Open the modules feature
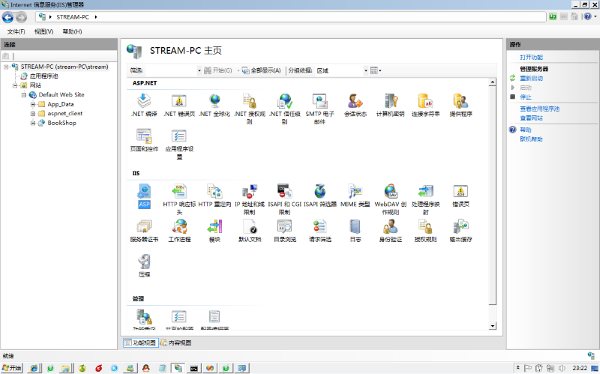Image resolution: width=600 pixels, height=374 pixels. pyautogui.click(x=214, y=231)
